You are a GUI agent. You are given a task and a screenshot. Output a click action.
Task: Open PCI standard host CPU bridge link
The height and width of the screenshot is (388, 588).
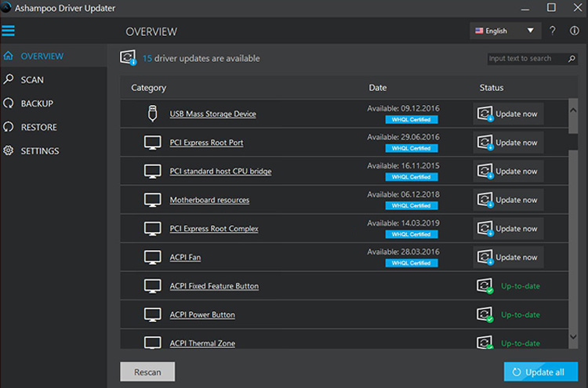(x=220, y=172)
